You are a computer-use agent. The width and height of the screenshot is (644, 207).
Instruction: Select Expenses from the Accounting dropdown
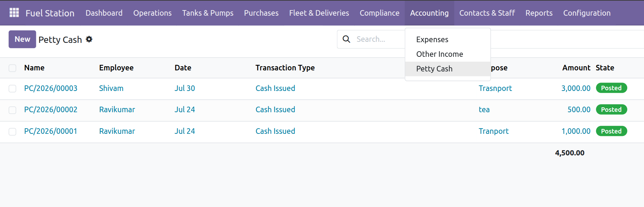[448, 39]
